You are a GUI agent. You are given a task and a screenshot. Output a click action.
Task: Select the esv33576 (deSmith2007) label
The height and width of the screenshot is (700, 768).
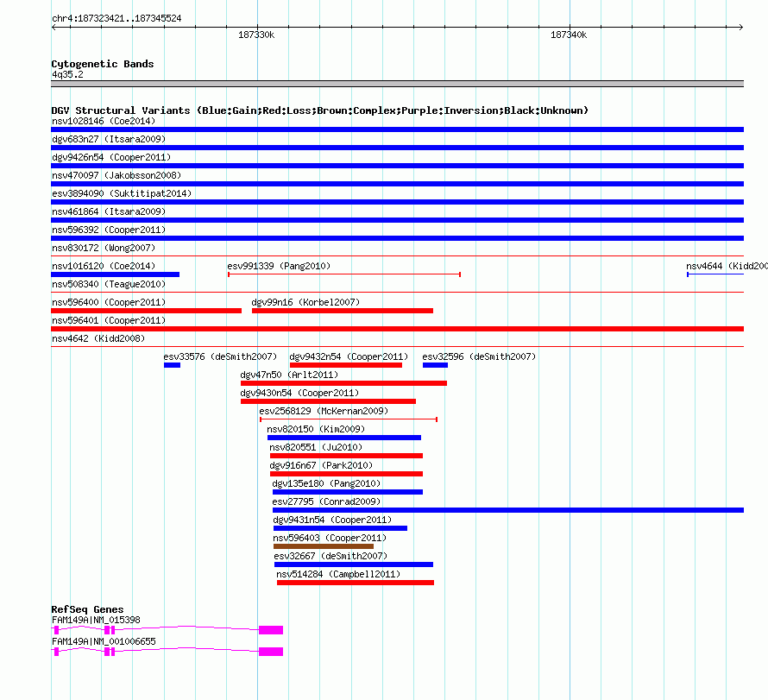[x=220, y=356]
